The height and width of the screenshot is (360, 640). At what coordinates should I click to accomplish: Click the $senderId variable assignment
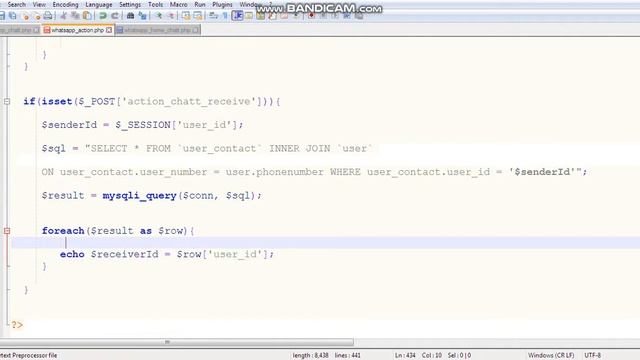[69, 125]
